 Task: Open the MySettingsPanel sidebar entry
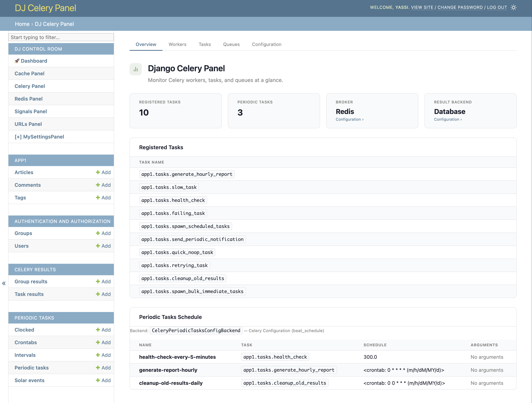39,137
